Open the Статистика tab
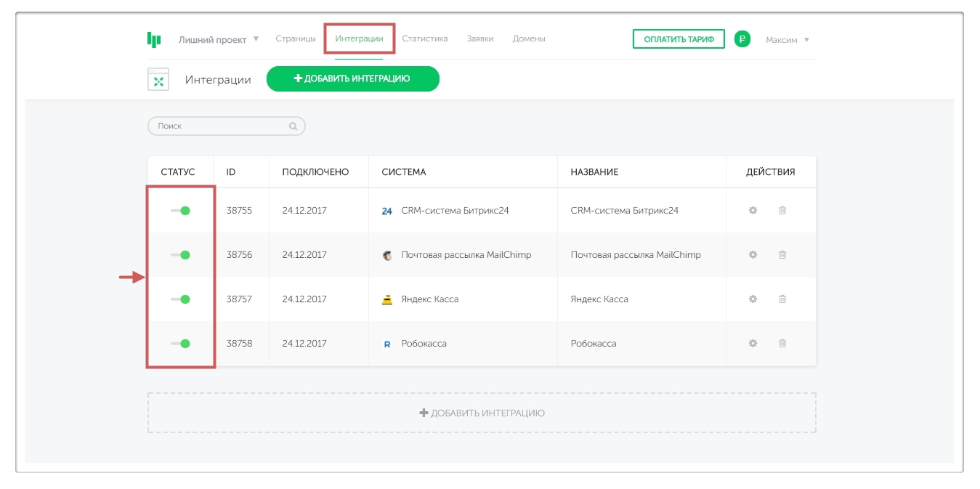The width and height of the screenshot is (980, 489). [425, 39]
